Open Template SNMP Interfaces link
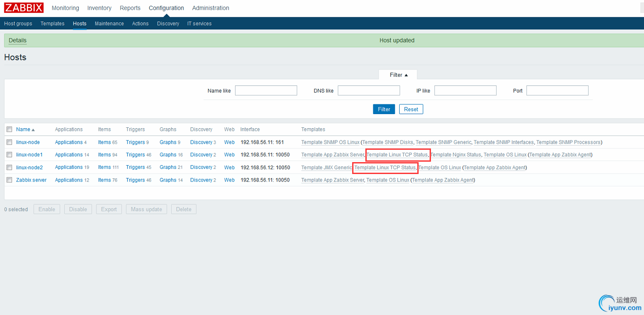The width and height of the screenshot is (644, 315). pyautogui.click(x=504, y=142)
